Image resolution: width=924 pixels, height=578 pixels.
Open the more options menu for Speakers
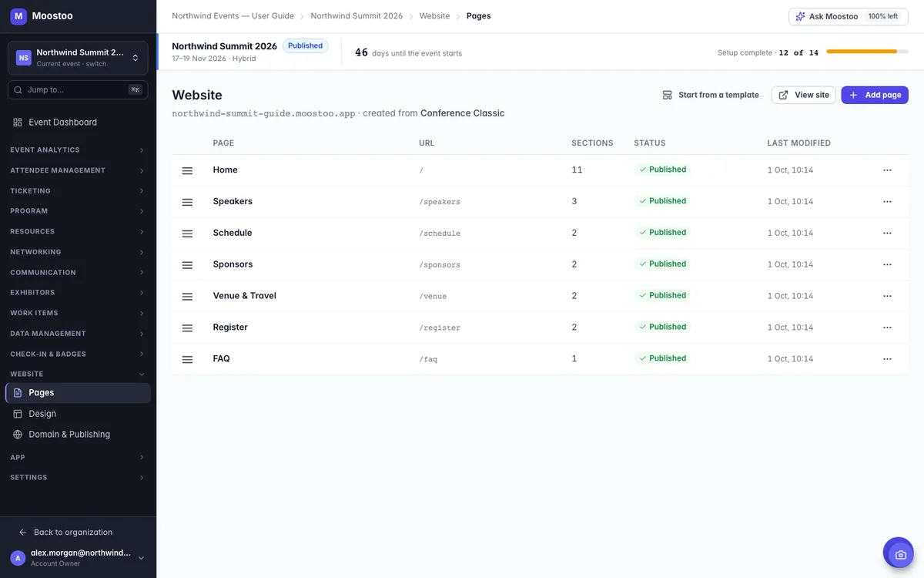[887, 202]
